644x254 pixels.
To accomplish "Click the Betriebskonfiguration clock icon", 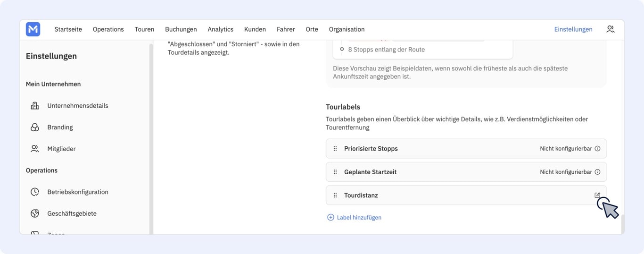I will [35, 192].
